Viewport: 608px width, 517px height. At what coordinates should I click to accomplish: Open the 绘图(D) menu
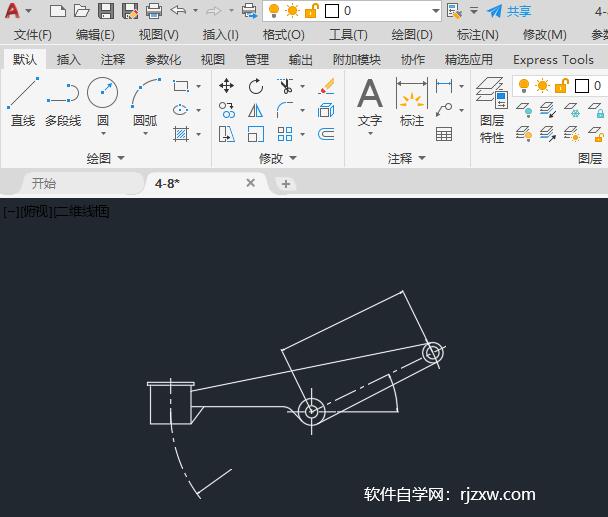(412, 35)
